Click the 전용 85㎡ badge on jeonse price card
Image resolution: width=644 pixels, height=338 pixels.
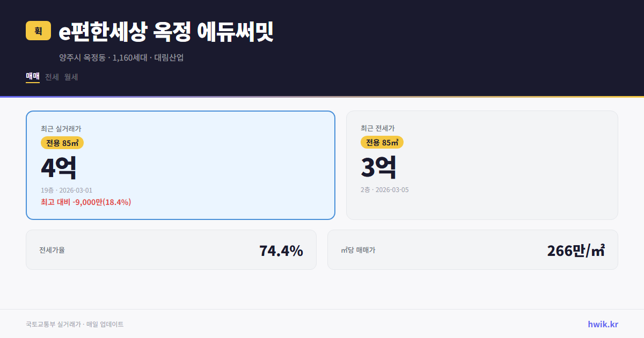point(382,143)
